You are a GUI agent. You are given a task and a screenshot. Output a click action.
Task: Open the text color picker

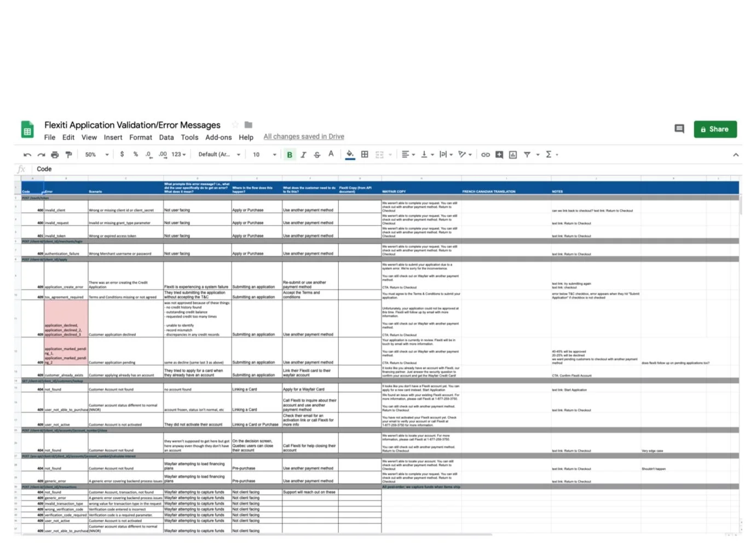[x=331, y=154]
